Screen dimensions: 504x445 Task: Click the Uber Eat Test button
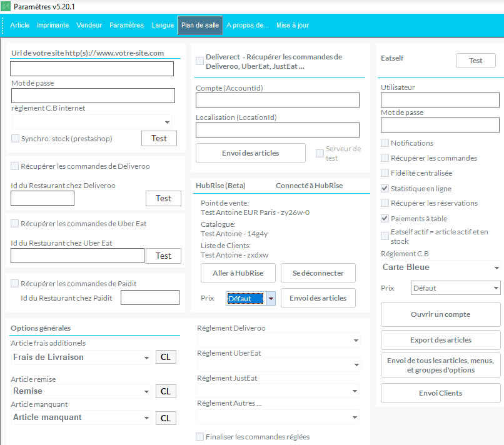163,256
